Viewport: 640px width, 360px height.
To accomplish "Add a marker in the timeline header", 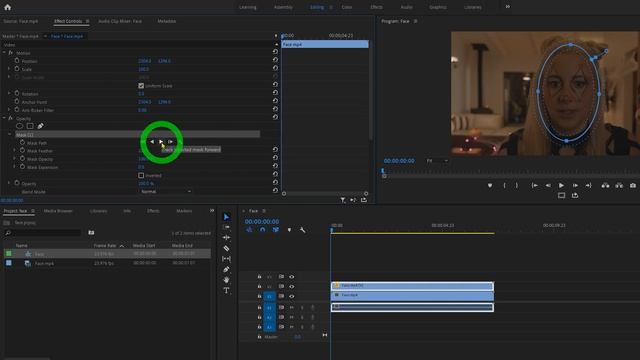I will coord(289,230).
